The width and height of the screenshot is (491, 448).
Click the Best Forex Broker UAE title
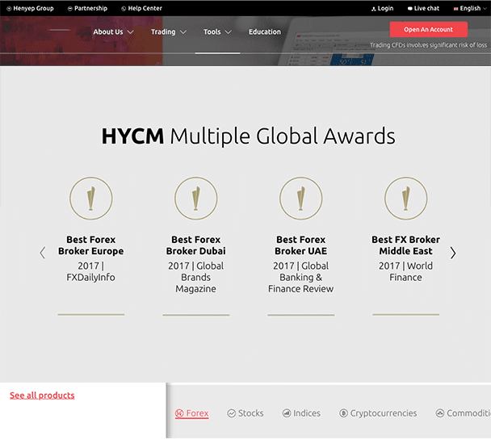(301, 245)
